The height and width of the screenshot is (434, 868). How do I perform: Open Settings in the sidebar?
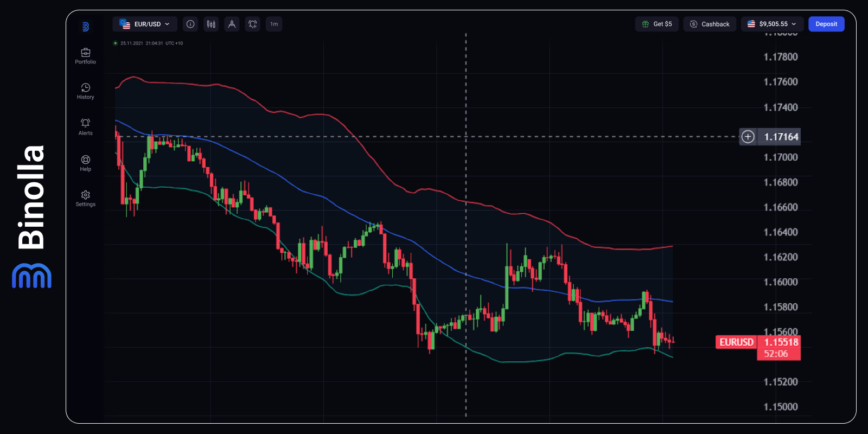pos(85,199)
